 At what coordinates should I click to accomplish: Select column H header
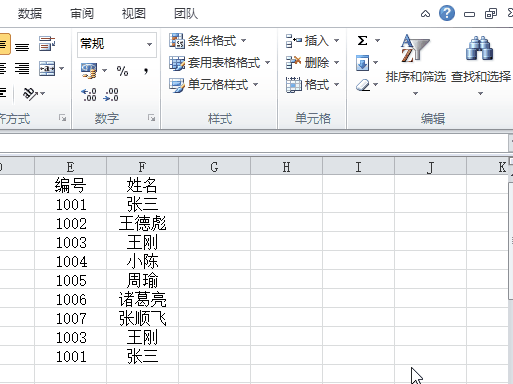[286, 166]
